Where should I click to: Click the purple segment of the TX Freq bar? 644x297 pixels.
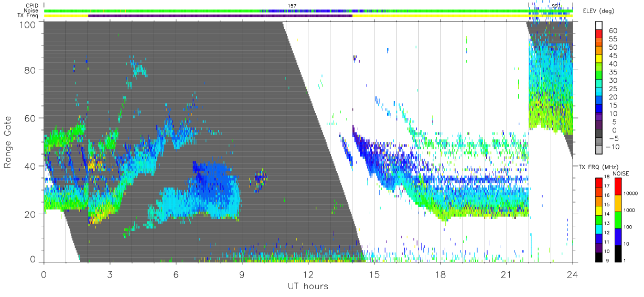pos(220,16)
